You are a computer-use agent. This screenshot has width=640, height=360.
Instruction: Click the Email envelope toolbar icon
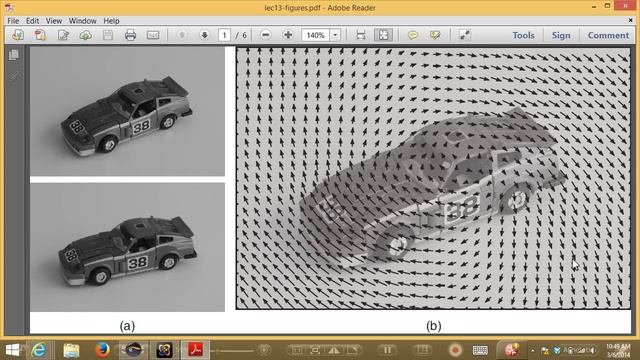tap(153, 35)
